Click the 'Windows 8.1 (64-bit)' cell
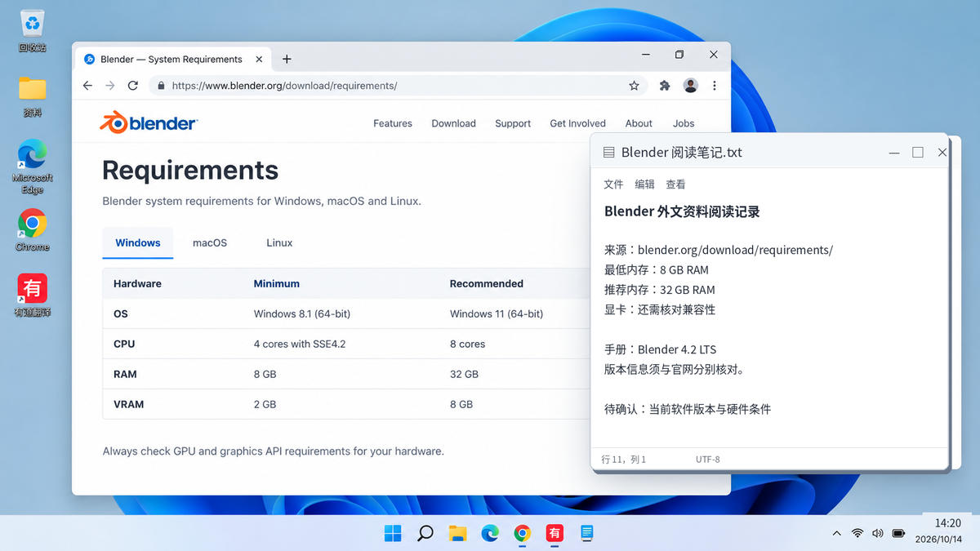 pyautogui.click(x=301, y=313)
